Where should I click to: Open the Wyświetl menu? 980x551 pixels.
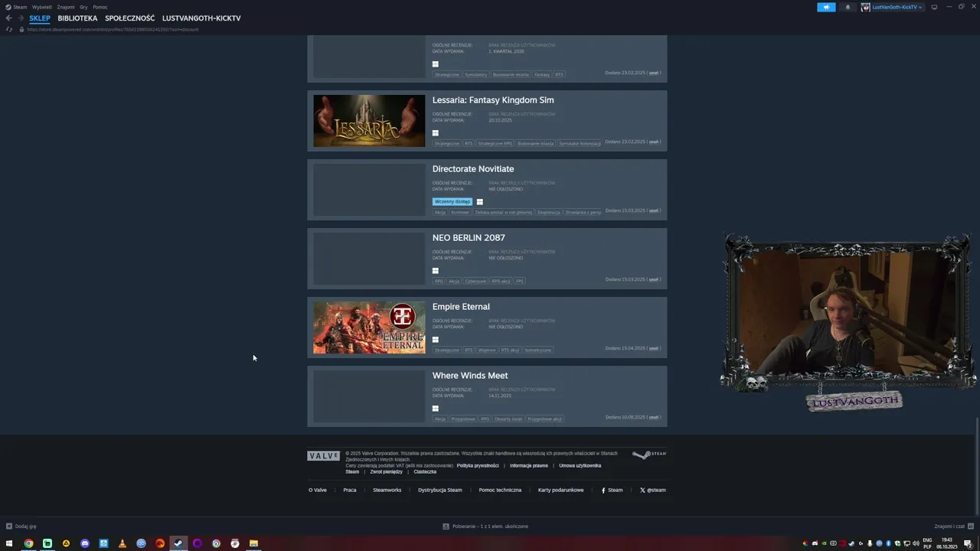coord(42,7)
